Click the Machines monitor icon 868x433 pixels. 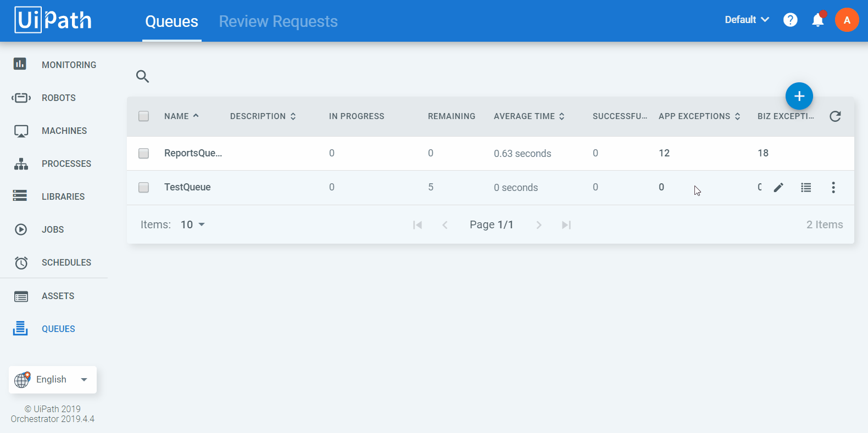[21, 131]
